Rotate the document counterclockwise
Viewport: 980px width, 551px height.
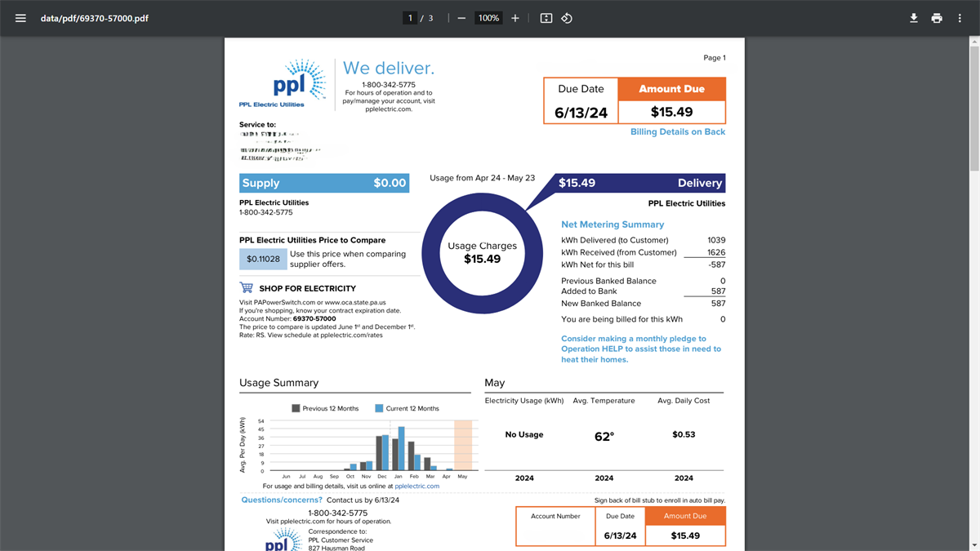tap(567, 18)
